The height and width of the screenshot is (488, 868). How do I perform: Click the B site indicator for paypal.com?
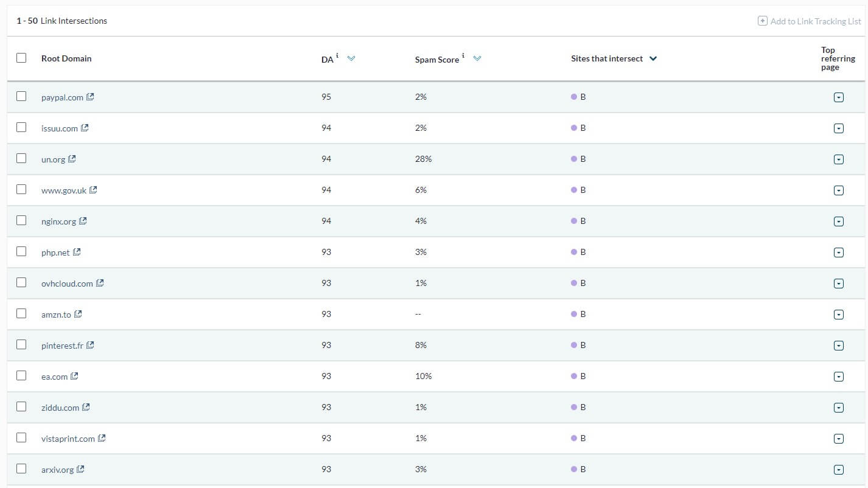(x=578, y=96)
